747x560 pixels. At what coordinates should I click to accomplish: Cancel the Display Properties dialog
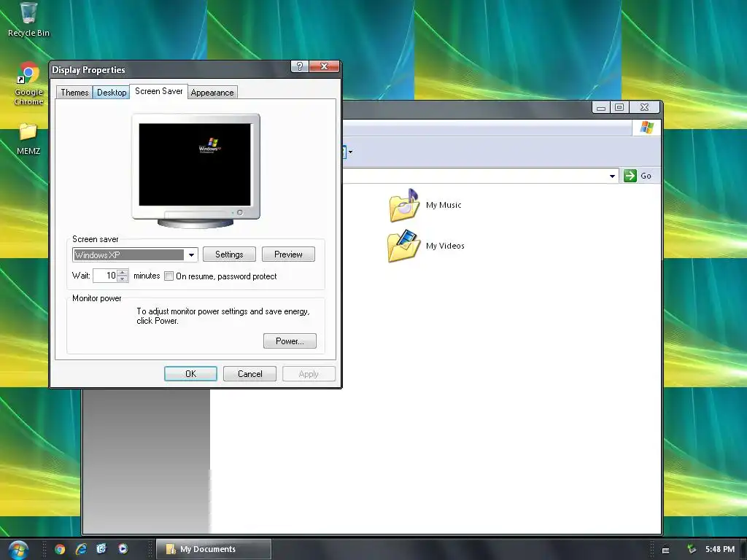click(249, 374)
